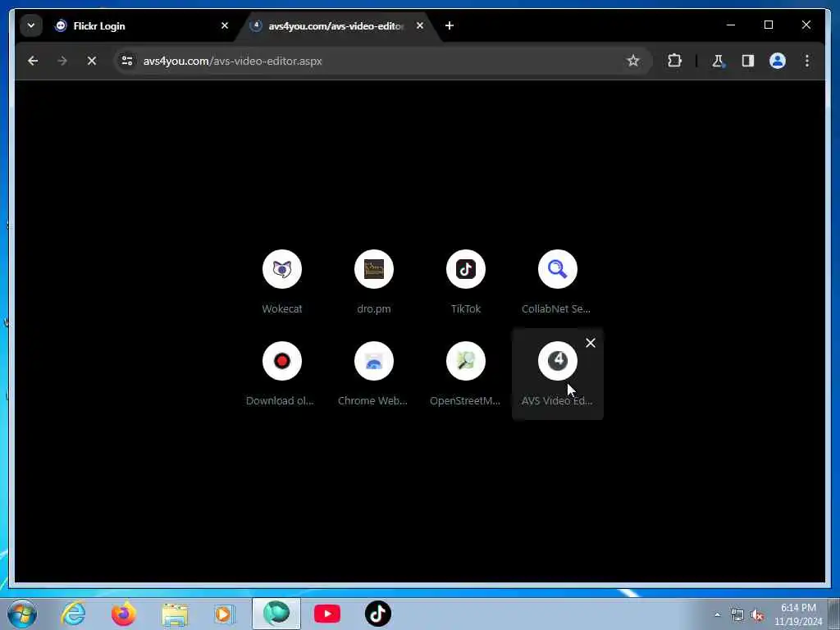Click the Wokecat shortcut label
Viewport: 840px width, 630px height.
tap(282, 309)
